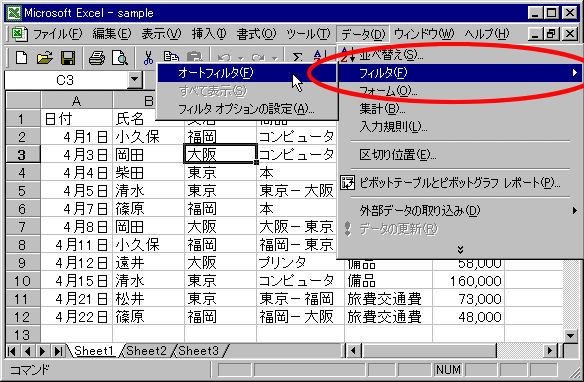Select 並べ替え in Data menu
Viewport: 584px width, 382px height.
pyautogui.click(x=460, y=55)
